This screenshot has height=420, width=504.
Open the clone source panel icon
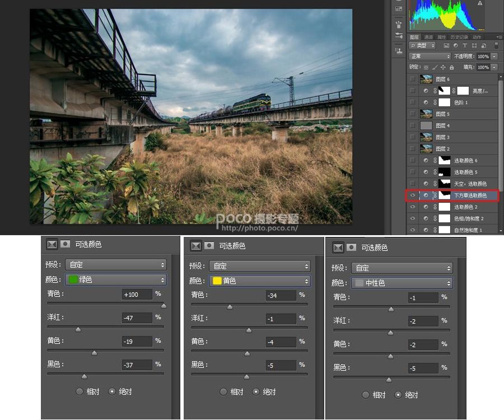coord(399,50)
